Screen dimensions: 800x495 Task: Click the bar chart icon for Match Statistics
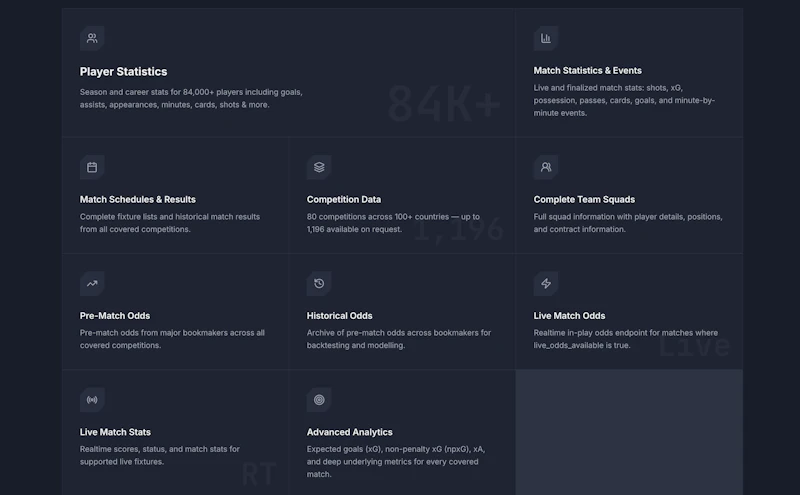[x=546, y=38]
